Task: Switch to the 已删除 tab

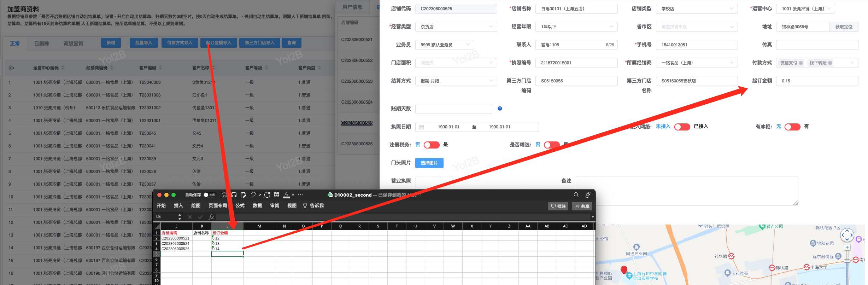Action: pyautogui.click(x=42, y=43)
